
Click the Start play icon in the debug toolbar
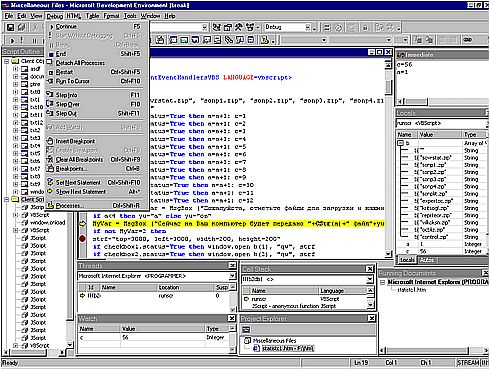(12, 41)
